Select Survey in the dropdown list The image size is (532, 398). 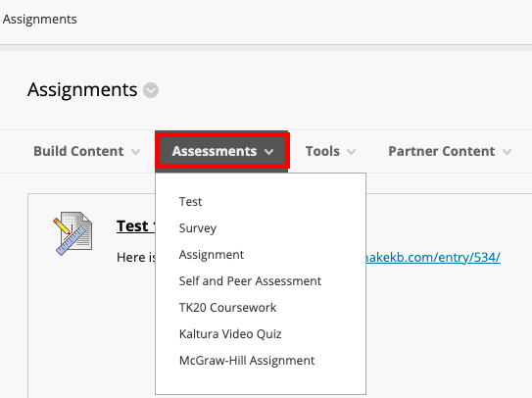coord(198,228)
